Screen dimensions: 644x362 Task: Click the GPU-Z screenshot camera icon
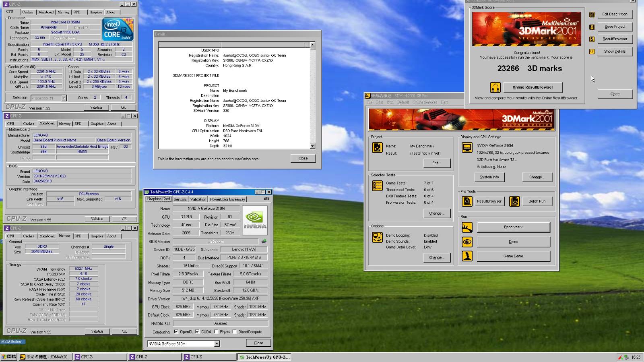pyautogui.click(x=266, y=199)
